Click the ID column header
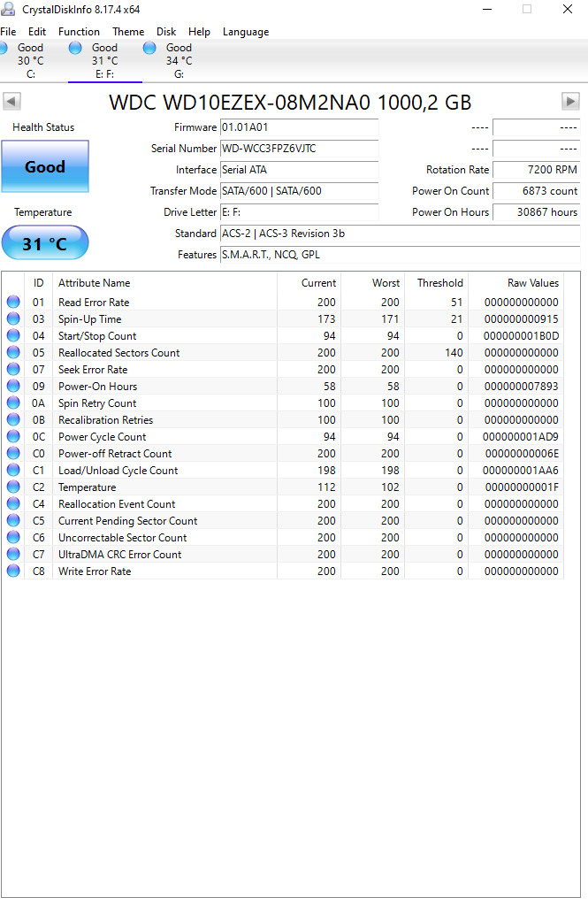Viewport: 588px width, 905px height. tap(38, 283)
